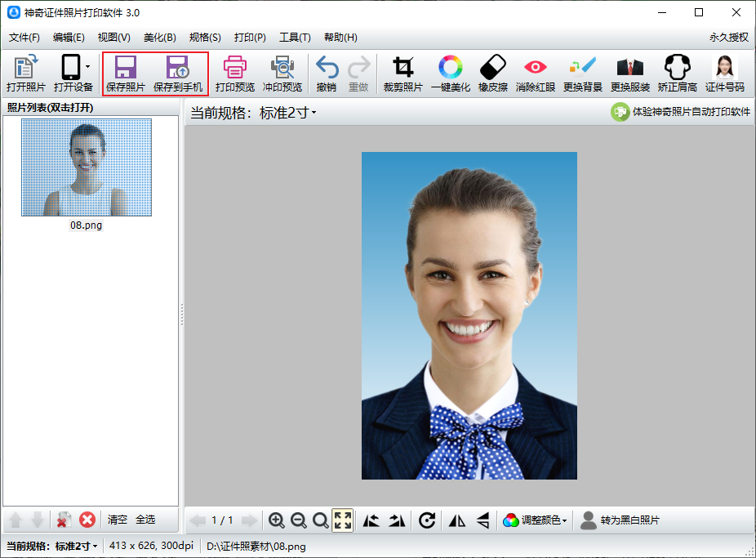Expand the 打开设备 dropdown arrow

87,66
